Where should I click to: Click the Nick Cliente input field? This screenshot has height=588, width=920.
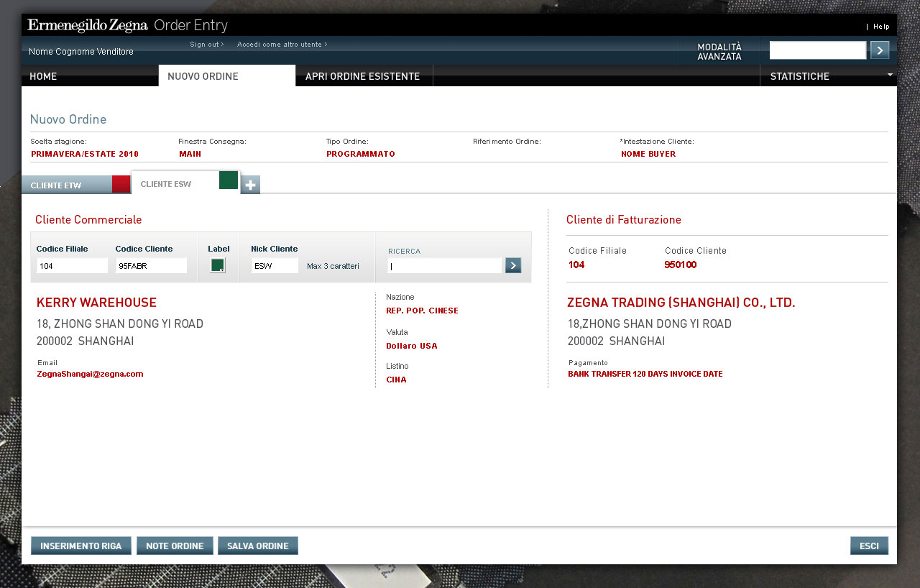[x=275, y=266]
